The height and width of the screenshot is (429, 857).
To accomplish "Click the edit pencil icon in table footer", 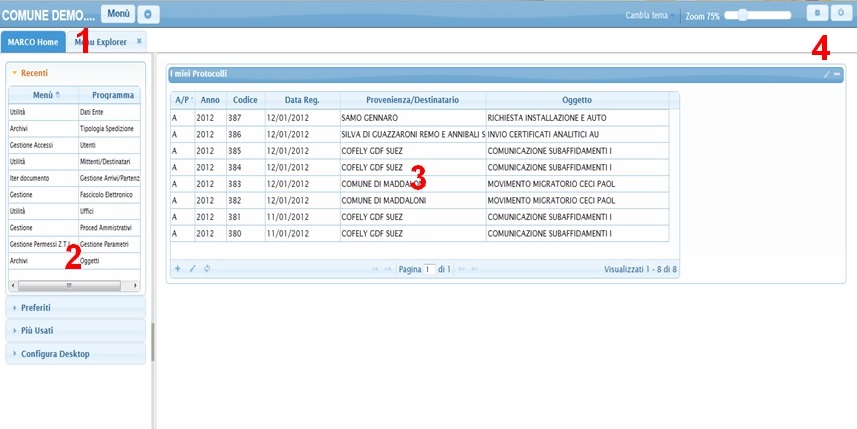I will point(192,269).
